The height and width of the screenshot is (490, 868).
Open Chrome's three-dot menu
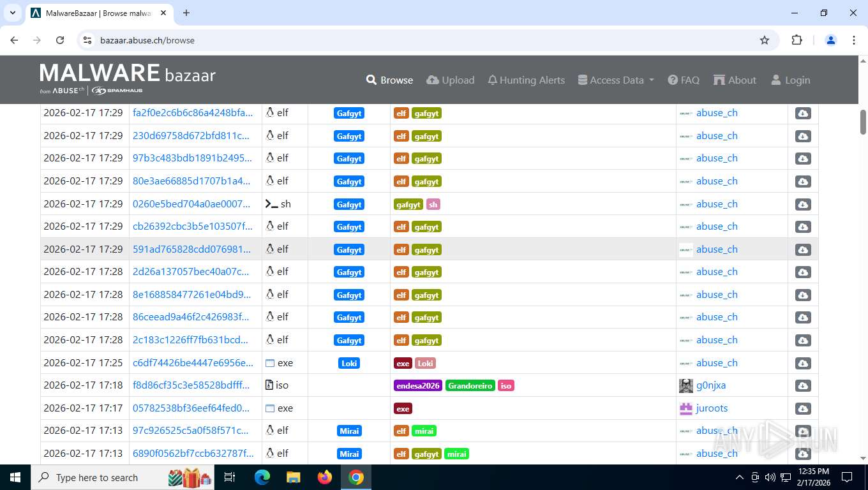(x=854, y=40)
